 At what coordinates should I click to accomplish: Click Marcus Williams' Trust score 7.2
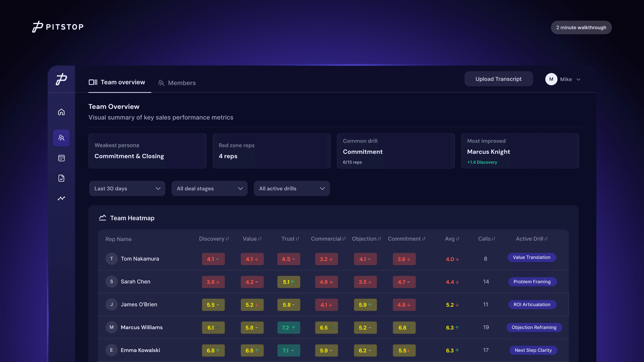289,328
